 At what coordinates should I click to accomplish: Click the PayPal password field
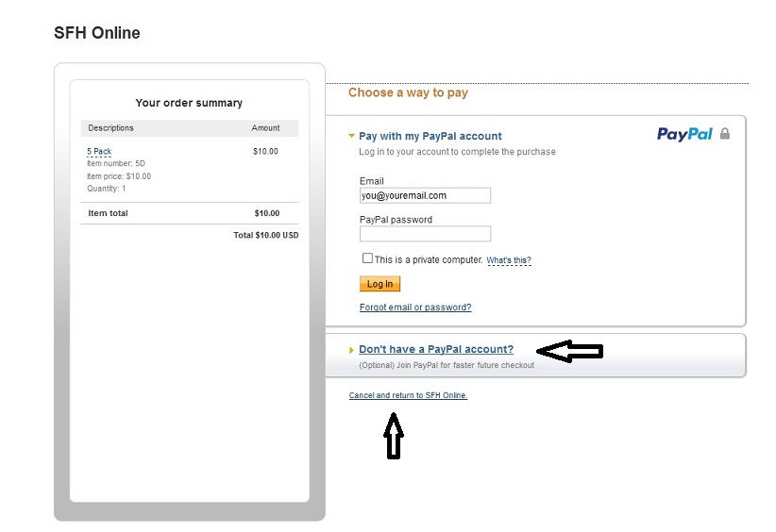[x=425, y=234]
